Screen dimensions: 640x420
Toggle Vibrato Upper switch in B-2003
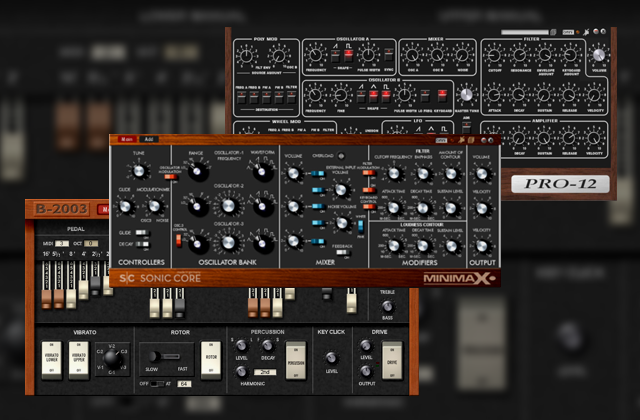click(79, 358)
